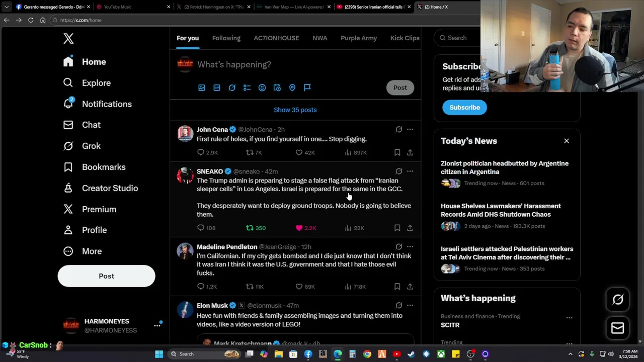Open Profile in the sidebar
The height and width of the screenshot is (362, 644).
click(85, 230)
